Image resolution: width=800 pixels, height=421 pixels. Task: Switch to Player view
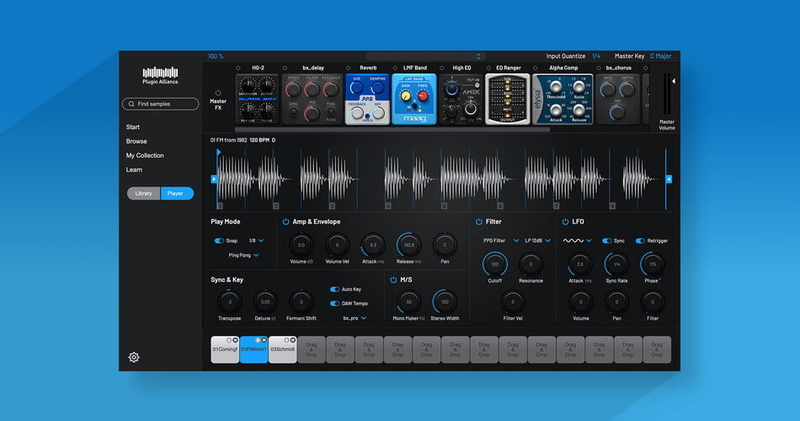click(177, 193)
